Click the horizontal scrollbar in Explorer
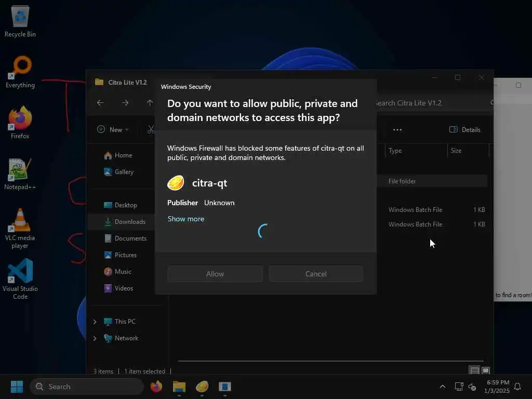The width and height of the screenshot is (532, 399). [x=330, y=361]
